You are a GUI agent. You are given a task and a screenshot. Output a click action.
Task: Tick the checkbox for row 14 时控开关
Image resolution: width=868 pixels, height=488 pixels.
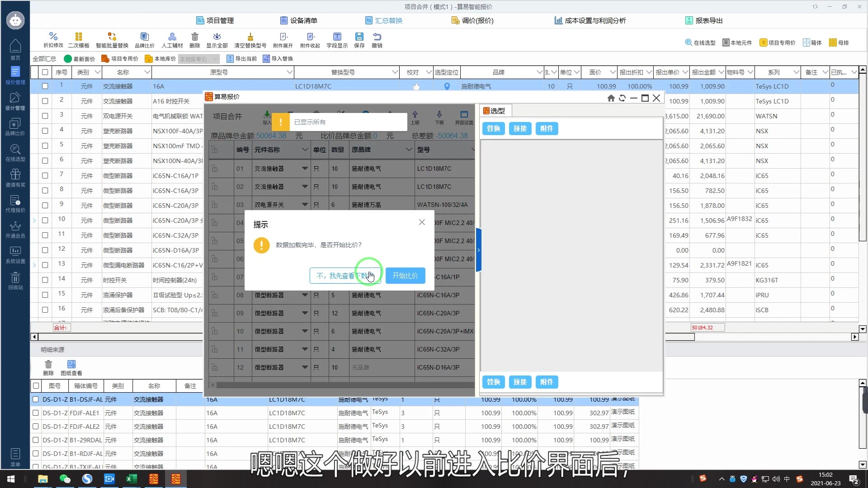click(45, 280)
